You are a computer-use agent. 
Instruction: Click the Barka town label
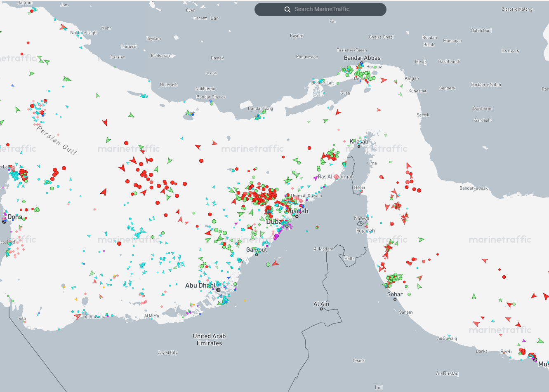pos(481,352)
